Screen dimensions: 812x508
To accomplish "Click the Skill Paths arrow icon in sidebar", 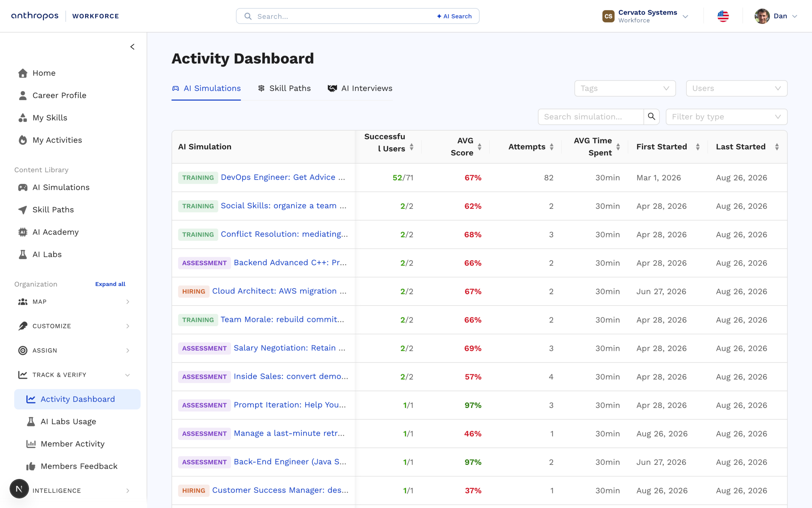I will 23,210.
